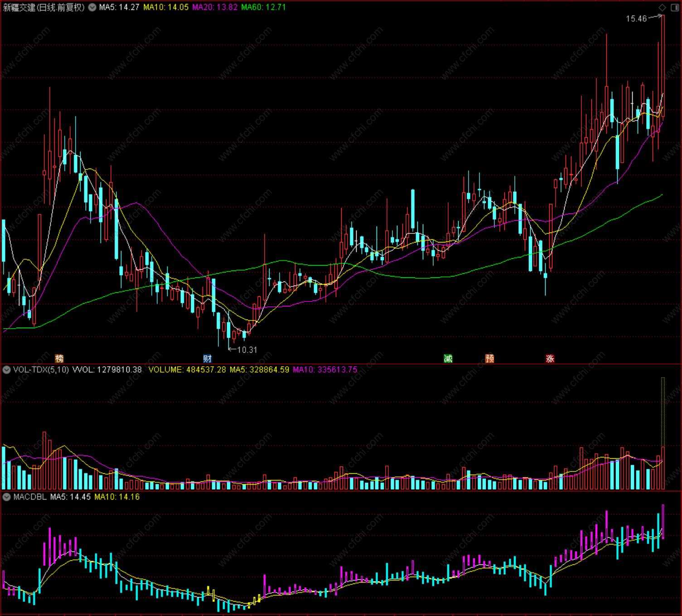The image size is (682, 616).
Task: Click the 10.31 low price label
Action: click(247, 350)
